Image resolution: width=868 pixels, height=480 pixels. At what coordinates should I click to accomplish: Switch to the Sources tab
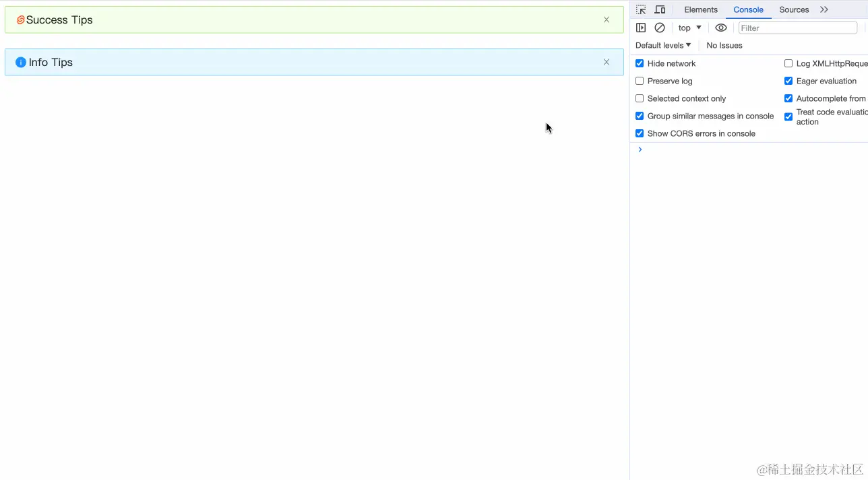(794, 9)
